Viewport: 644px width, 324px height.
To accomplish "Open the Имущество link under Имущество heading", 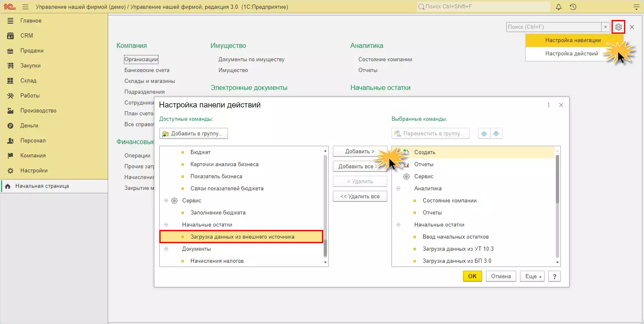I will click(x=233, y=70).
